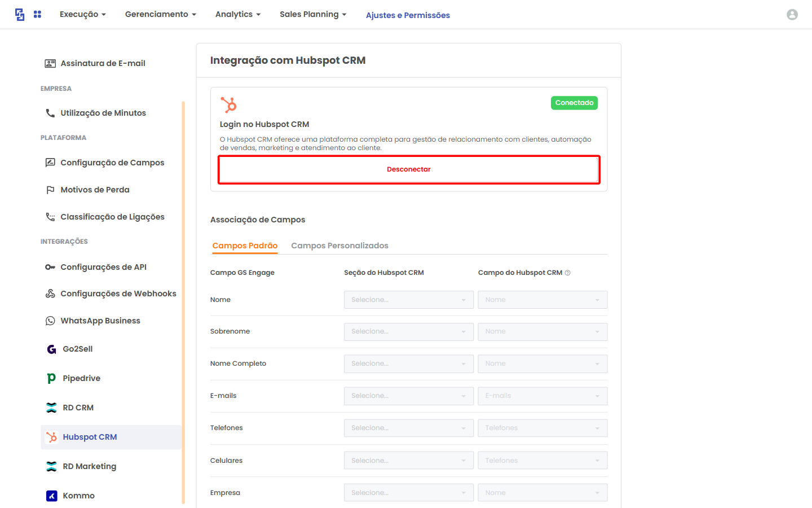
Task: Open Go2Sell integration
Action: tap(78, 349)
